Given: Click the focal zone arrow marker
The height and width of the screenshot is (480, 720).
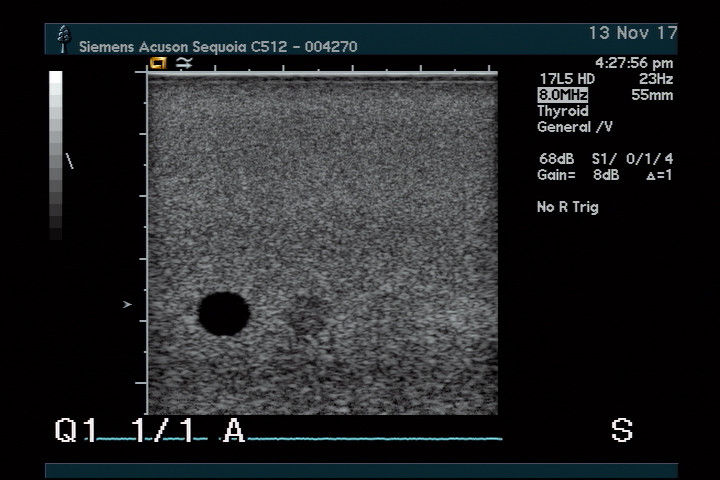Looking at the screenshot, I should point(127,304).
